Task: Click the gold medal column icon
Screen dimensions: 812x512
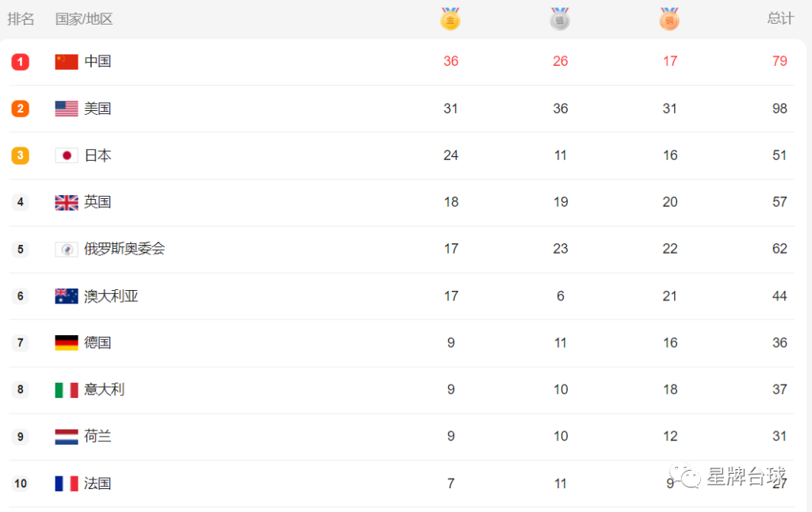Action: 450,19
